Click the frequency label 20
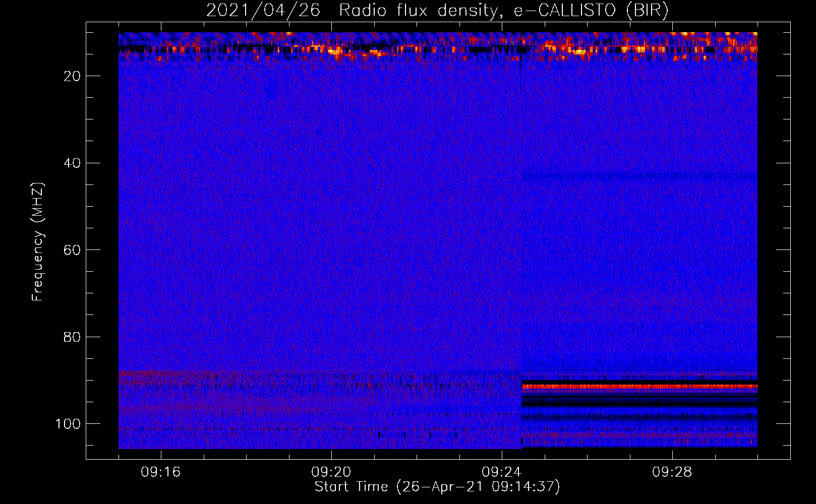Screen dimensions: 816x504 (72, 76)
